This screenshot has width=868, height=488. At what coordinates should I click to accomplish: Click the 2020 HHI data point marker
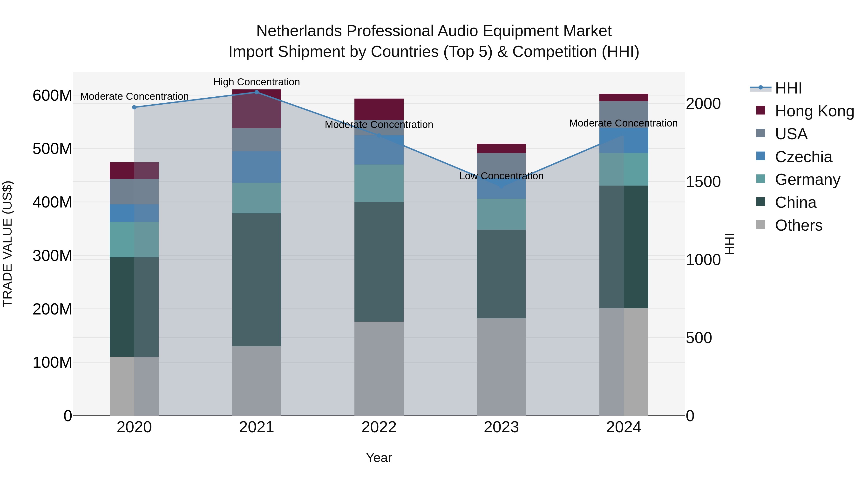134,107
